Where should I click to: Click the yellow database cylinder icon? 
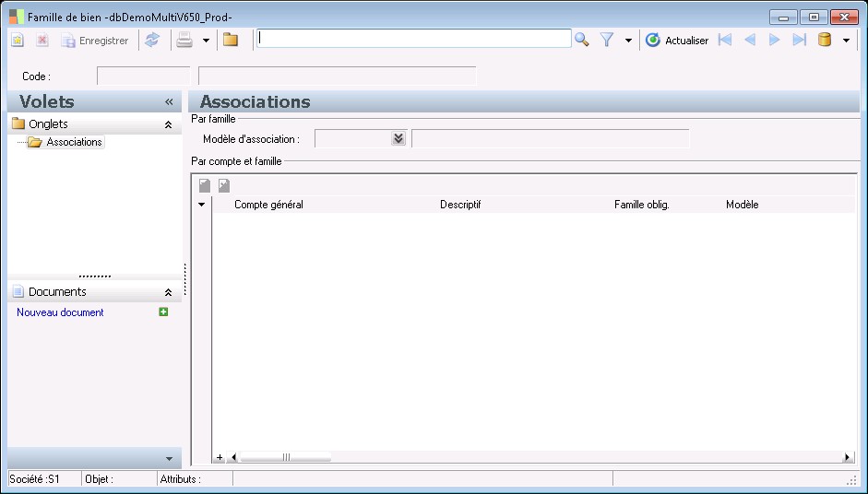tap(825, 40)
